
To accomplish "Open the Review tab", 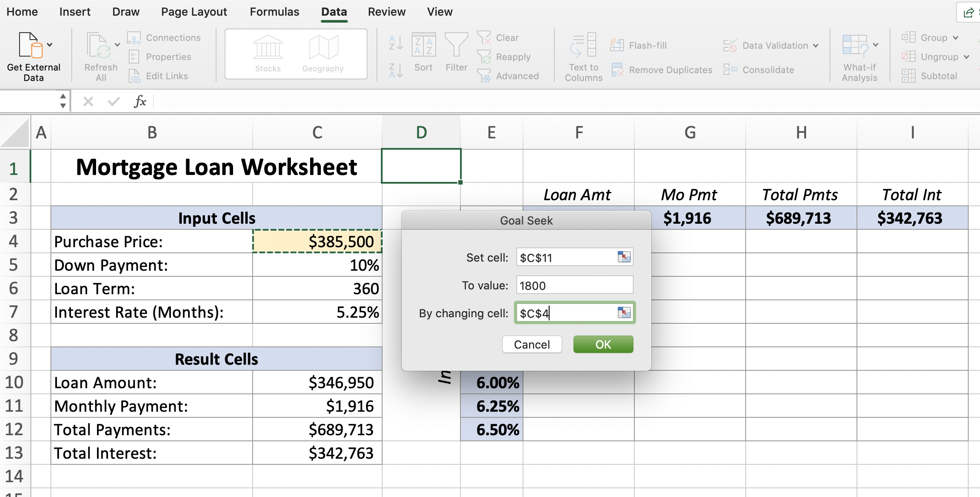I will [x=387, y=12].
